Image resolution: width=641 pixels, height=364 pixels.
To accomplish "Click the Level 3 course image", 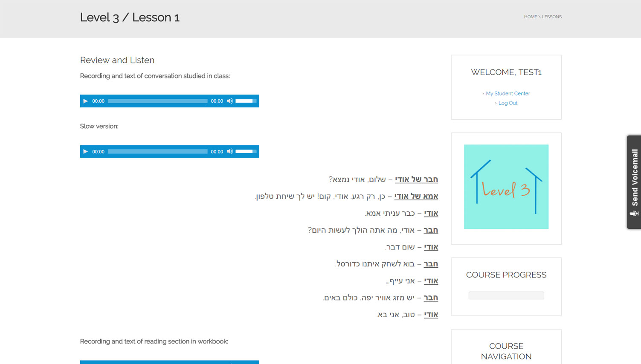I will (x=506, y=187).
